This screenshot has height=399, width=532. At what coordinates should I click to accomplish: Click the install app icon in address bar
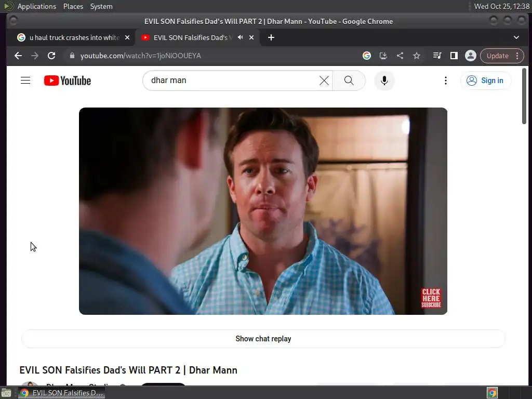(383, 56)
